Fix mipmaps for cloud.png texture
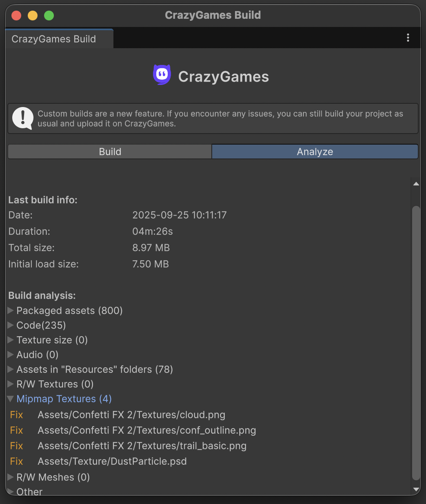Screen dimensions: 426x504 (16, 415)
